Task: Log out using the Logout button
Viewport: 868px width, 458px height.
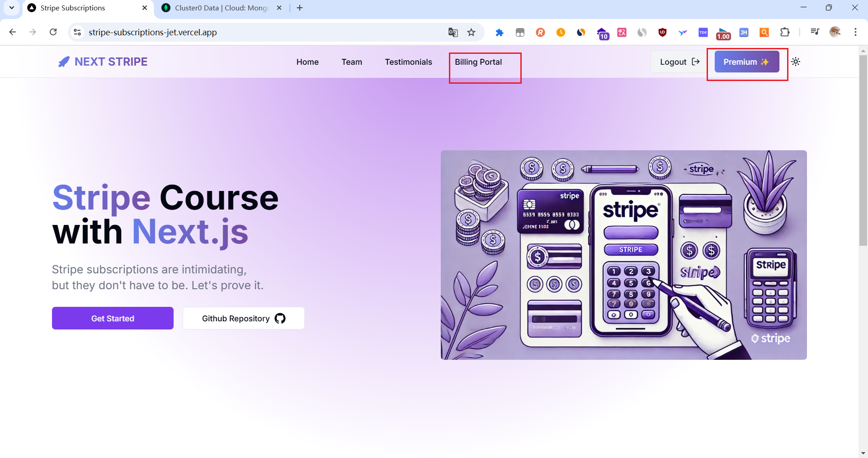Action: click(x=679, y=62)
